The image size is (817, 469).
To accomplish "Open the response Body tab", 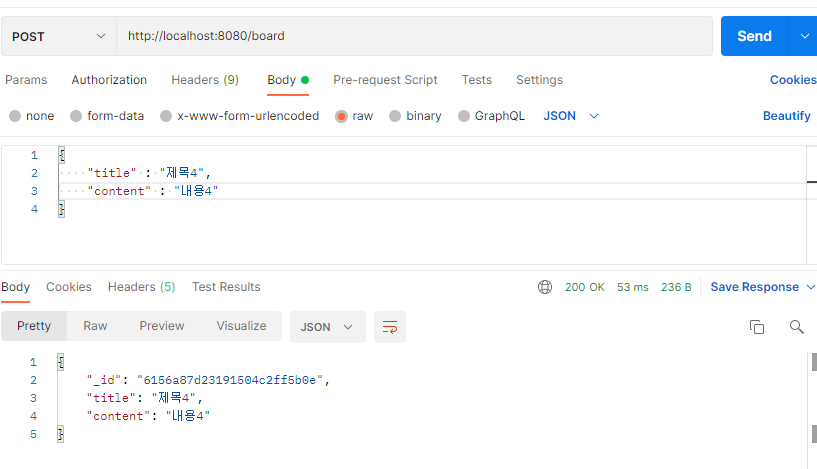I will (16, 287).
